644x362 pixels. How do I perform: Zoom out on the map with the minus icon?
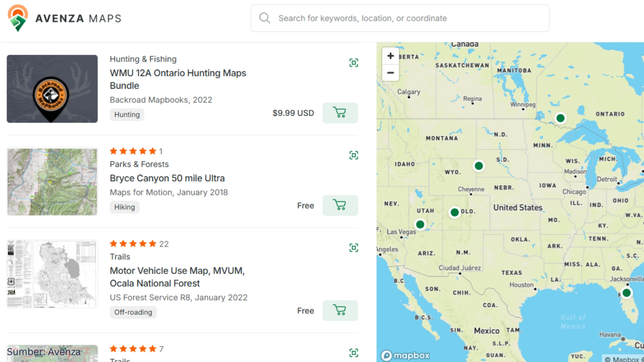390,73
